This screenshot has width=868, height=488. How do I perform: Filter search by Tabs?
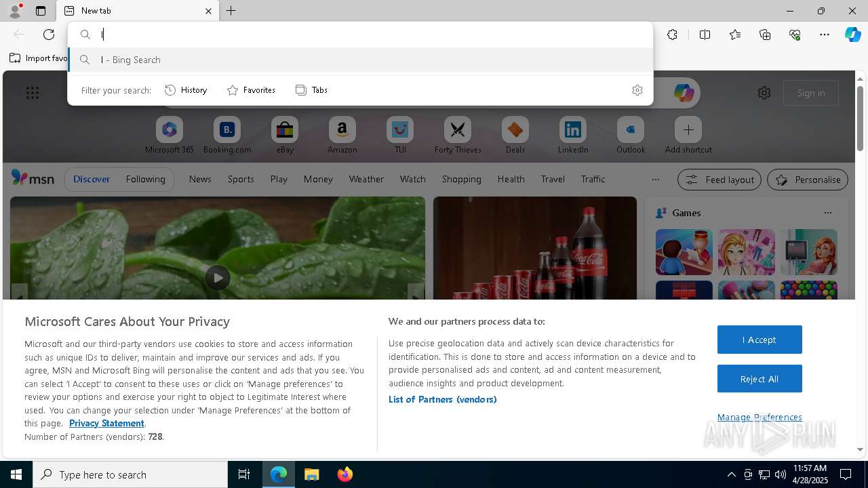point(311,90)
